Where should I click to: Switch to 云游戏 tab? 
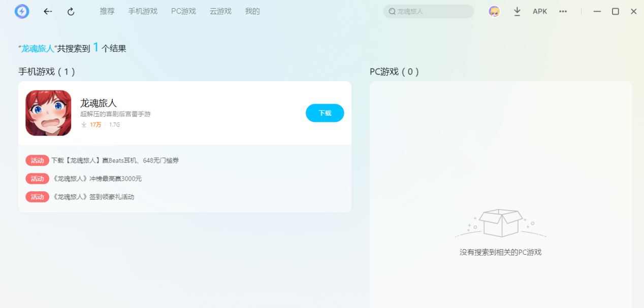click(220, 11)
